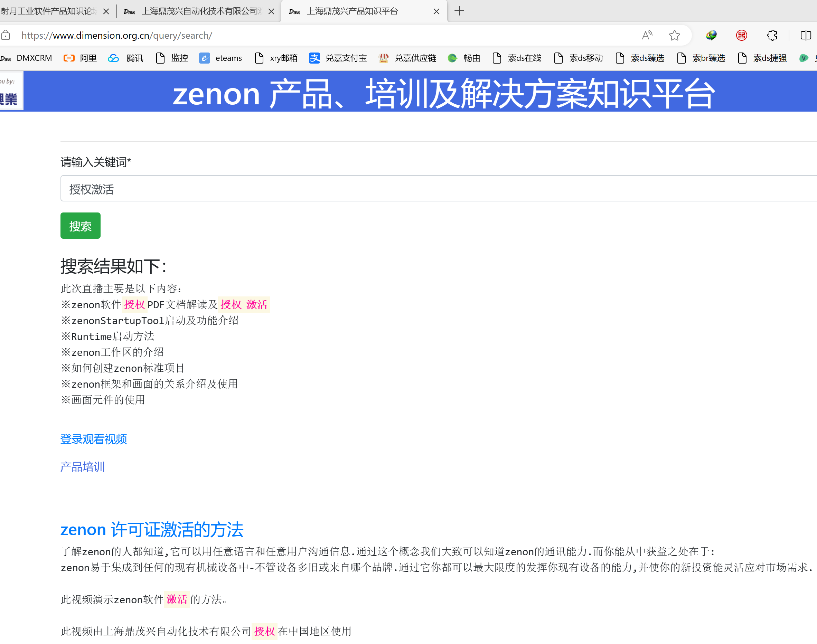Open the 索ds捷强 bookmark
817x644 pixels.
coord(762,58)
